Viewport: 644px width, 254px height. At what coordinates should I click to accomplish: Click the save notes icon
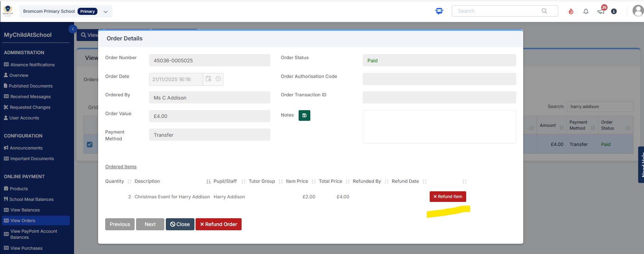point(304,115)
